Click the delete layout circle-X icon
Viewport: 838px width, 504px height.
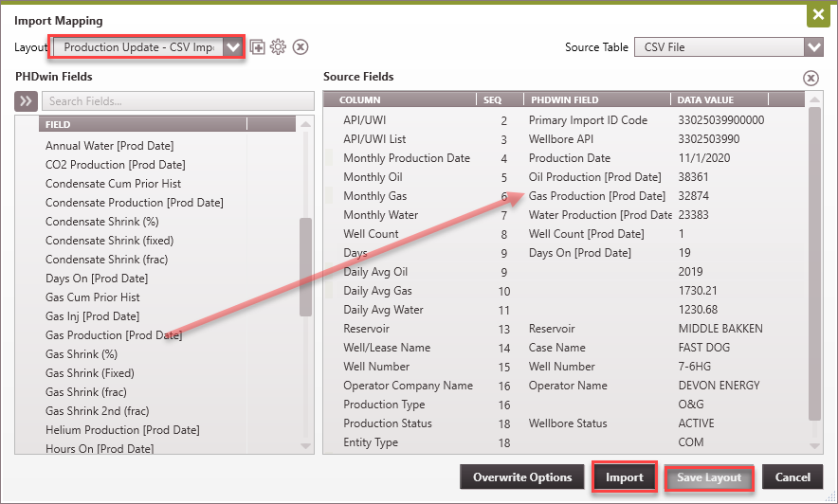pyautogui.click(x=301, y=47)
